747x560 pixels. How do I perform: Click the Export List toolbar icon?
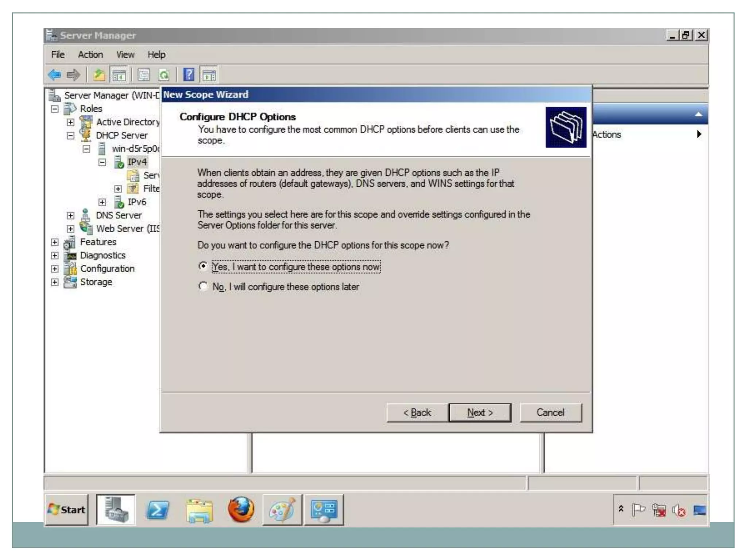(x=144, y=75)
